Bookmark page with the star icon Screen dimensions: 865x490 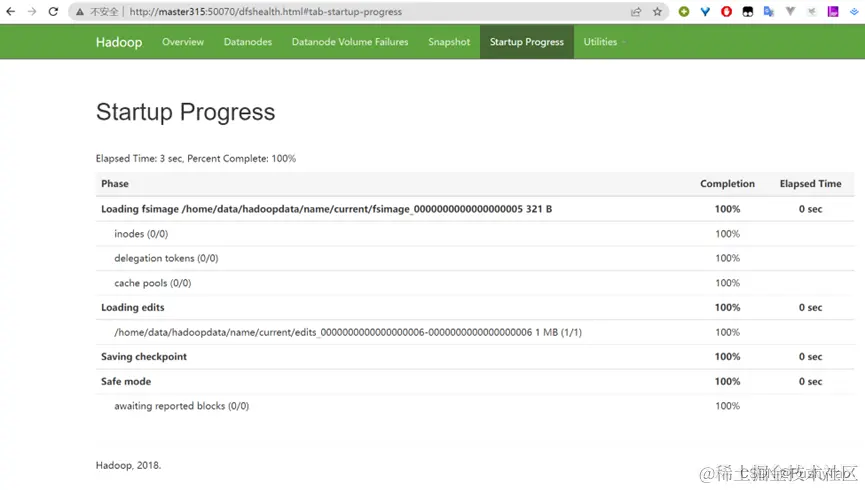(657, 12)
